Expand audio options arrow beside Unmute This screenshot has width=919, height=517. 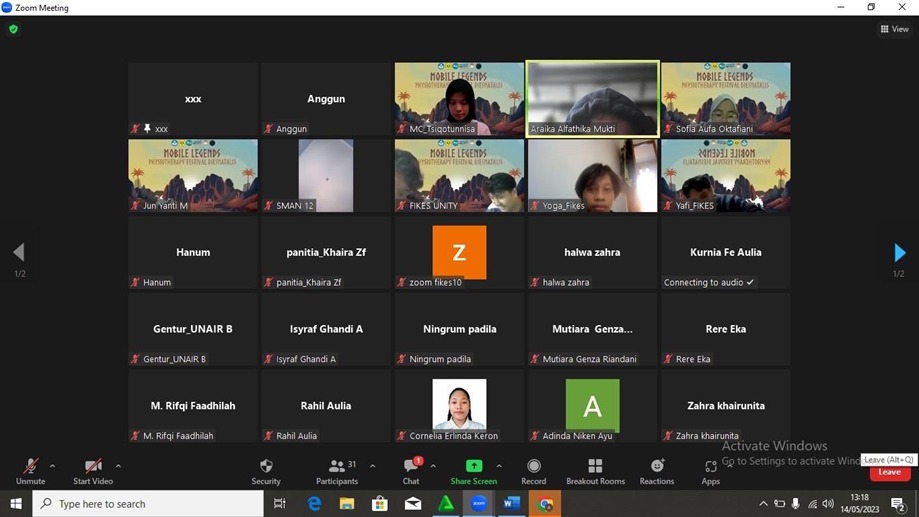click(53, 466)
